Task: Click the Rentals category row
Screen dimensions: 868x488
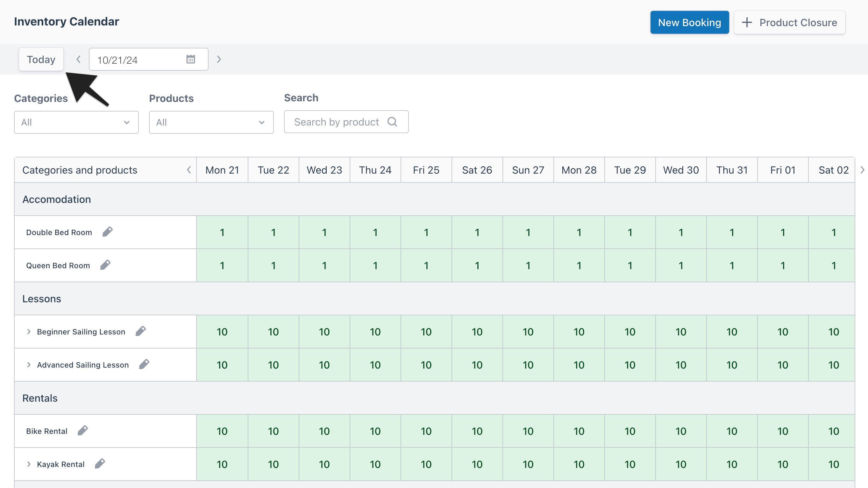Action: pos(435,398)
